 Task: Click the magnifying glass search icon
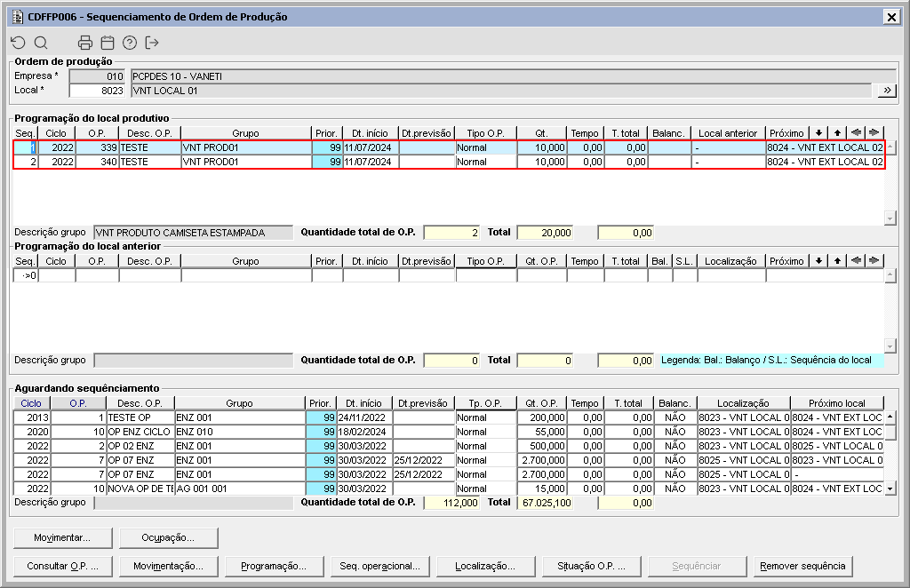(x=41, y=43)
